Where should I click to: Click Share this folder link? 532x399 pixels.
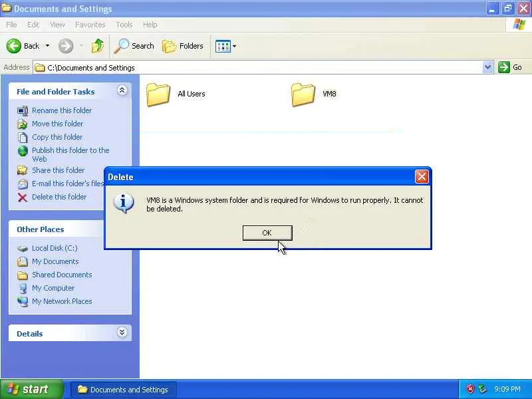(59, 170)
